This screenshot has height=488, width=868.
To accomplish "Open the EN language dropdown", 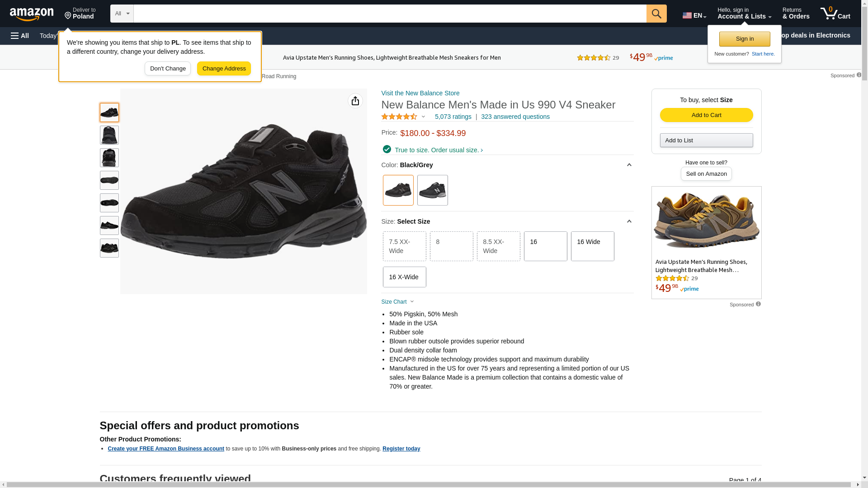I will [x=694, y=15].
